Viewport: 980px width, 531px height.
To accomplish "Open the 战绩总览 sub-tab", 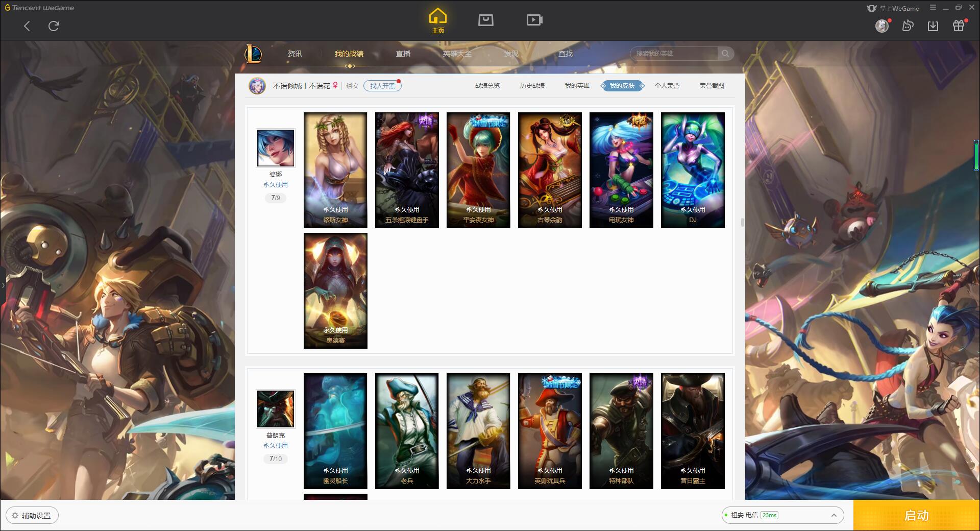I will tap(487, 86).
